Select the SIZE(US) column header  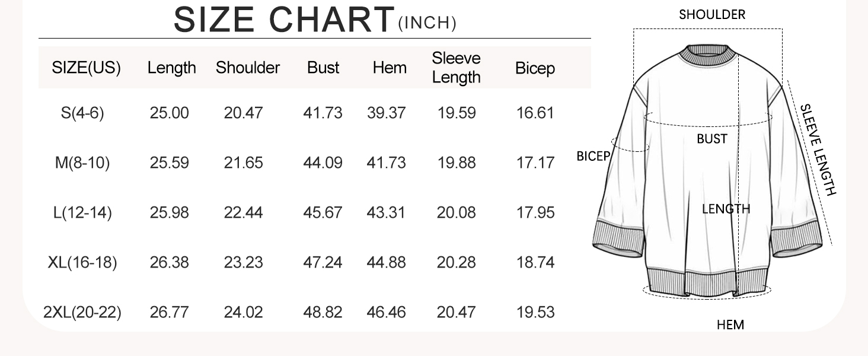[86, 68]
